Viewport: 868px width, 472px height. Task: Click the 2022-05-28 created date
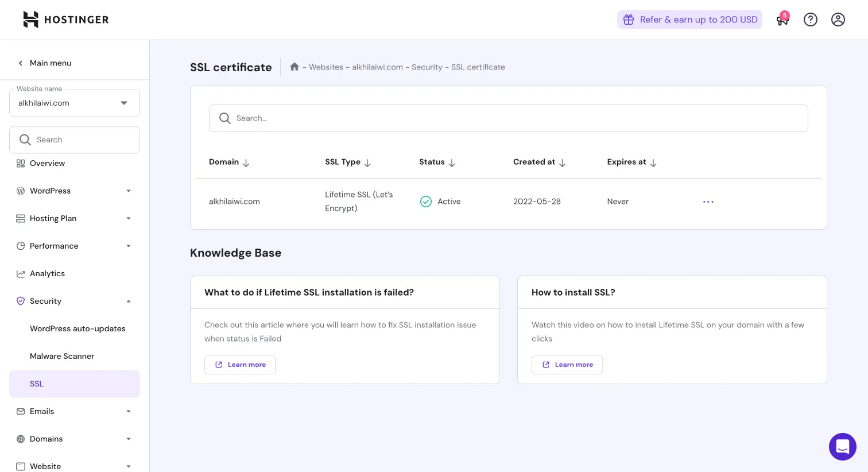pos(537,202)
